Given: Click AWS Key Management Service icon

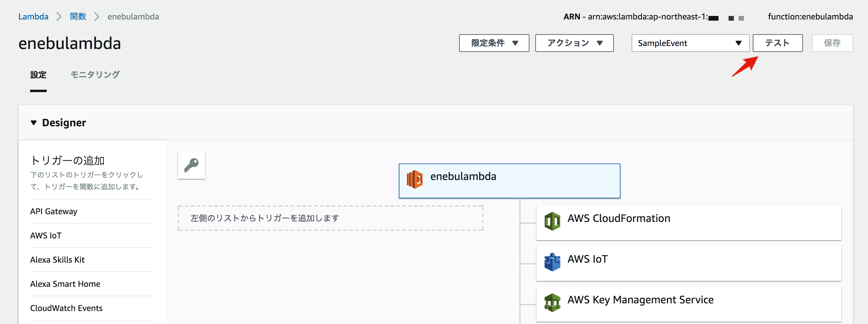Looking at the screenshot, I should 552,302.
